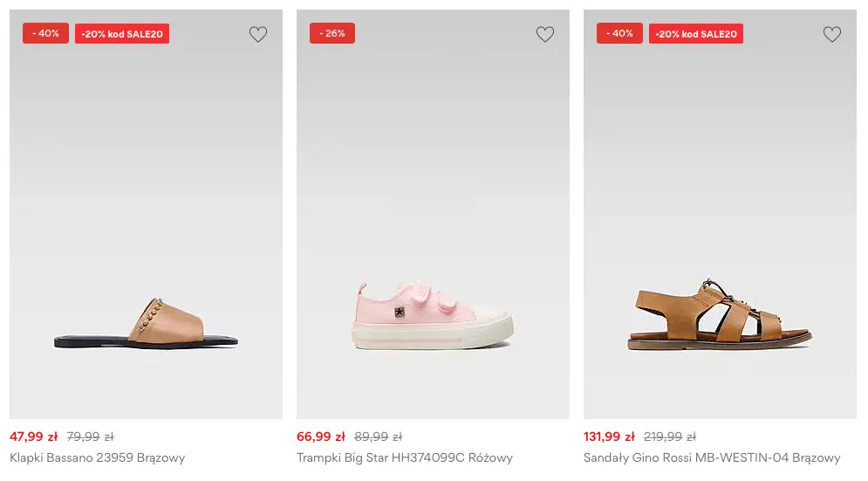Click the crossed-out 79,99 zł price
This screenshot has width=868, height=481.
(x=90, y=436)
